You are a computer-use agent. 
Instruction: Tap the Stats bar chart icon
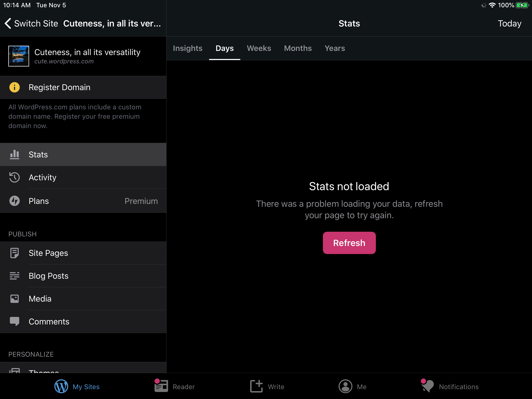(15, 155)
